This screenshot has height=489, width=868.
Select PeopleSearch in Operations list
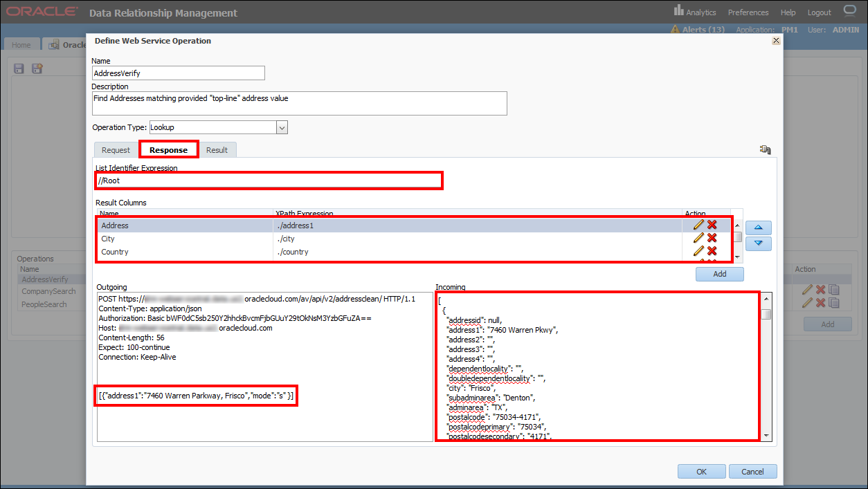point(44,304)
